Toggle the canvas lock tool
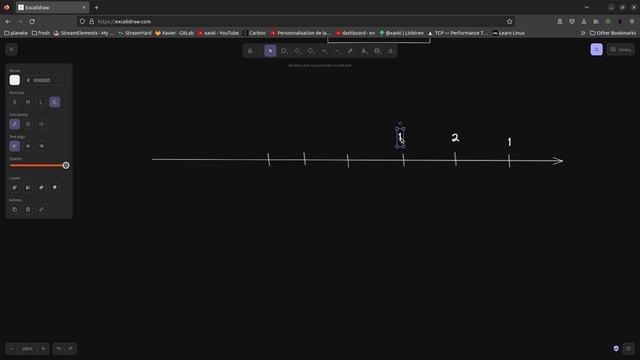Image resolution: width=640 pixels, height=360 pixels. 250,51
